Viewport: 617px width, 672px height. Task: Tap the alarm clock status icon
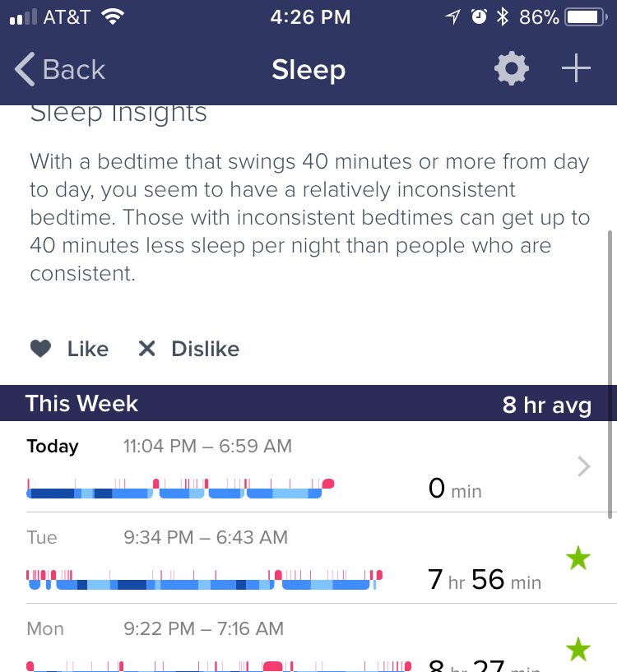pos(478,16)
